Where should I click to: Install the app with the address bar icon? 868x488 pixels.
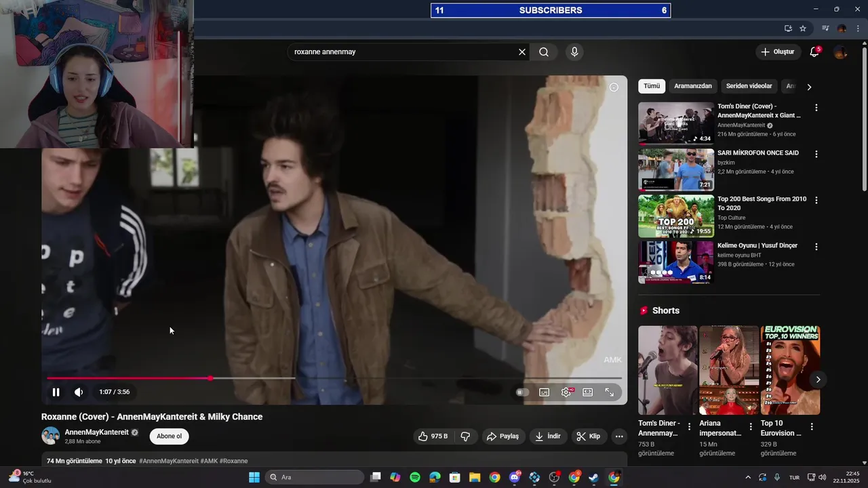click(788, 28)
